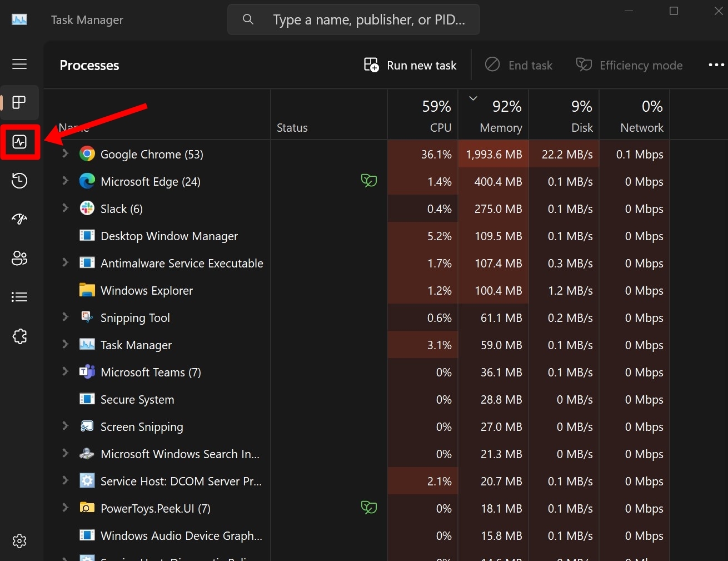This screenshot has width=728, height=561.
Task: Click the 36.1% CPU value
Action: tap(436, 154)
